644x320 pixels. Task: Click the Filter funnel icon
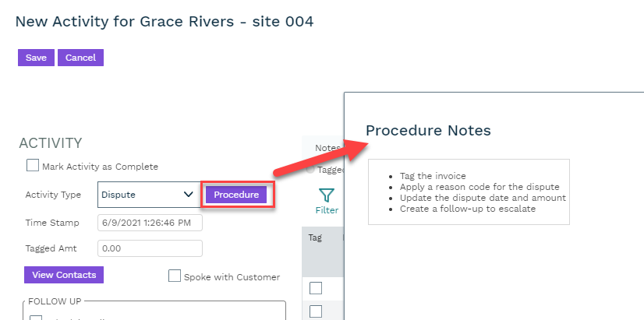point(327,196)
